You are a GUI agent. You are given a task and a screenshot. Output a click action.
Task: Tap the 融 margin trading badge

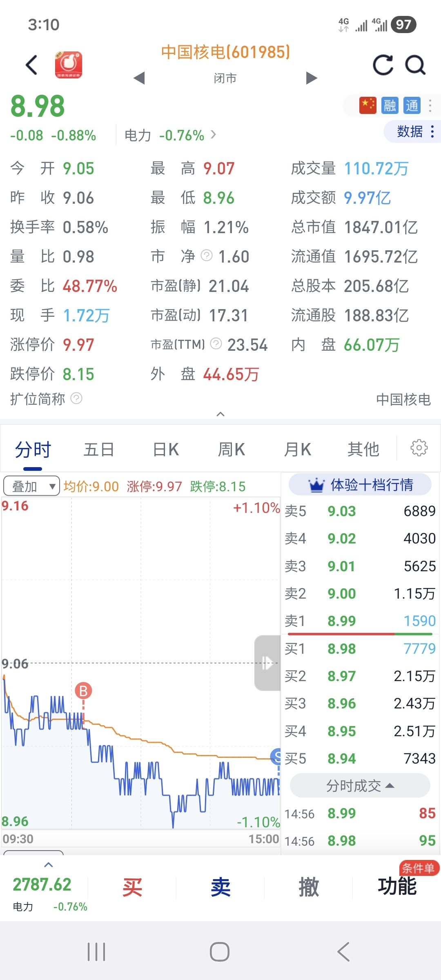tap(390, 105)
